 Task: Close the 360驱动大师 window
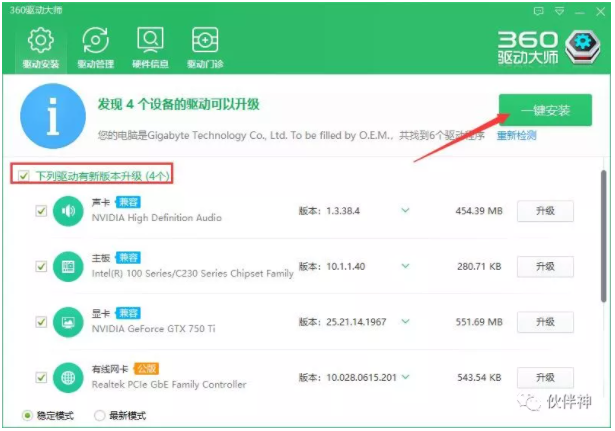point(600,12)
